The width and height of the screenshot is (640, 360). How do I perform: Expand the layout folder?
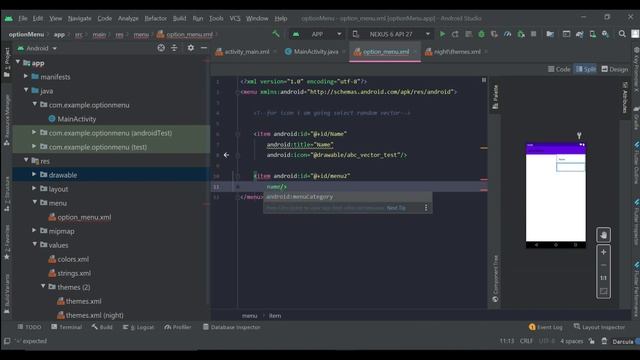tap(34, 189)
